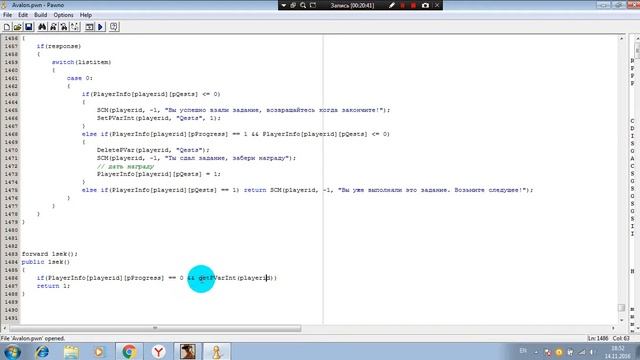Image resolution: width=640 pixels, height=360 pixels.
Task: Open the Options menu
Action: pos(63,15)
